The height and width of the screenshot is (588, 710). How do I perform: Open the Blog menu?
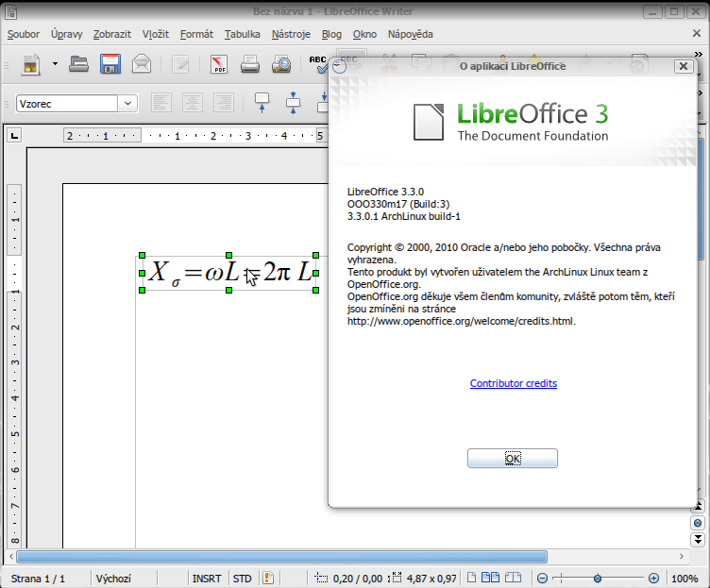331,34
